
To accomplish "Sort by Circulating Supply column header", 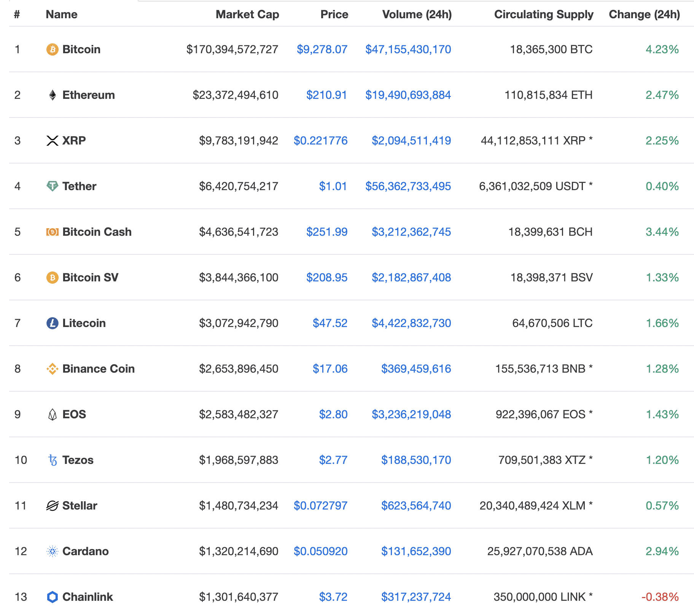I will tap(544, 14).
